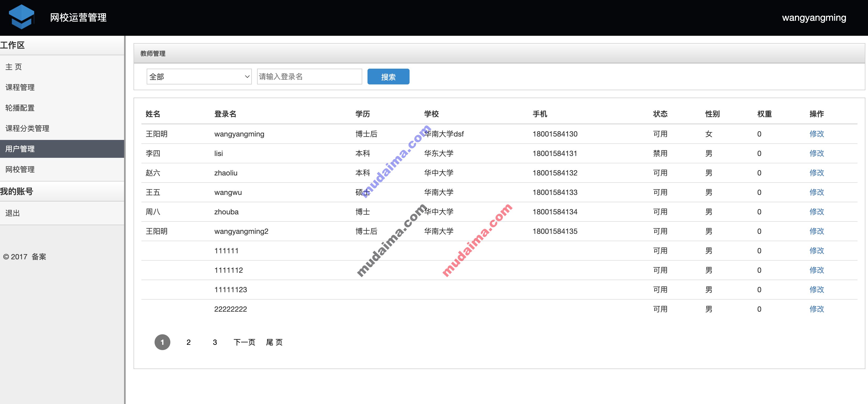Click 修改 for lisi row
This screenshot has width=868, height=404.
click(816, 153)
